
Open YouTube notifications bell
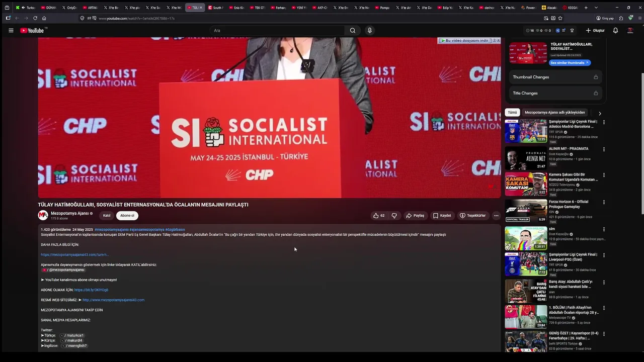click(615, 31)
